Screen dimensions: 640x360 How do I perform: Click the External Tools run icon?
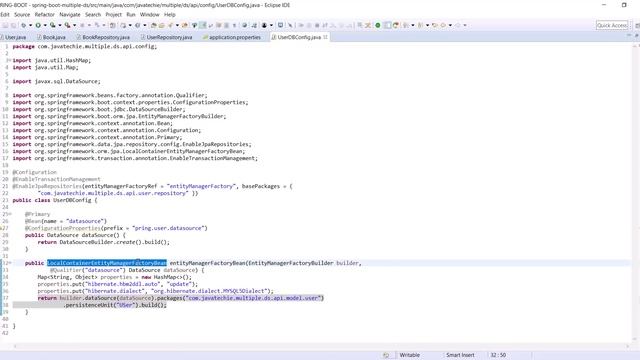(x=67, y=25)
